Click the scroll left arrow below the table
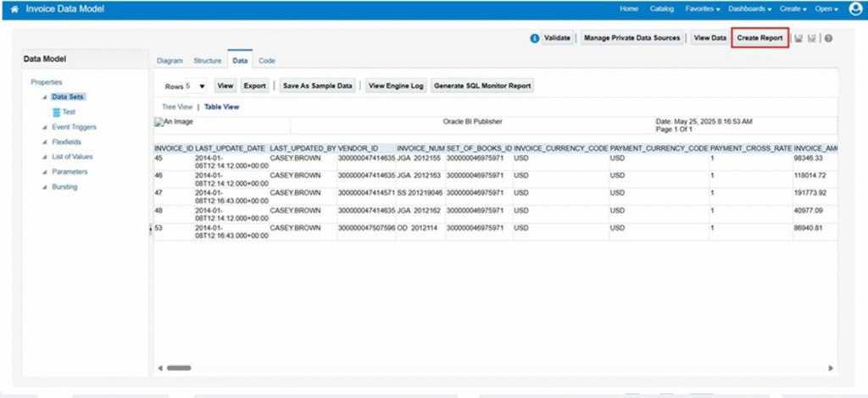Screen dimensions: 868x398 pyautogui.click(x=160, y=368)
